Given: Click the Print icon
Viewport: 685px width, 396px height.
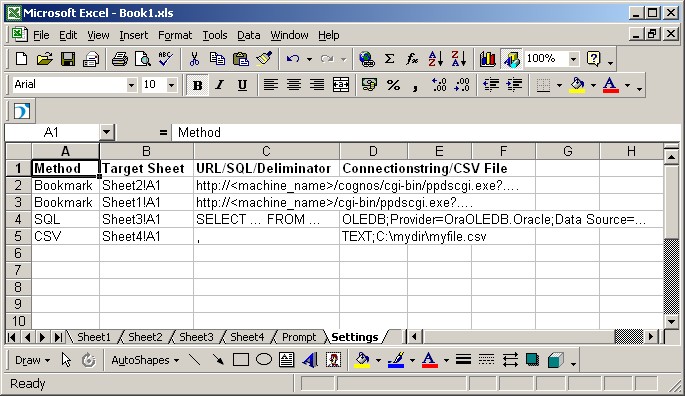Looking at the screenshot, I should [x=120, y=59].
